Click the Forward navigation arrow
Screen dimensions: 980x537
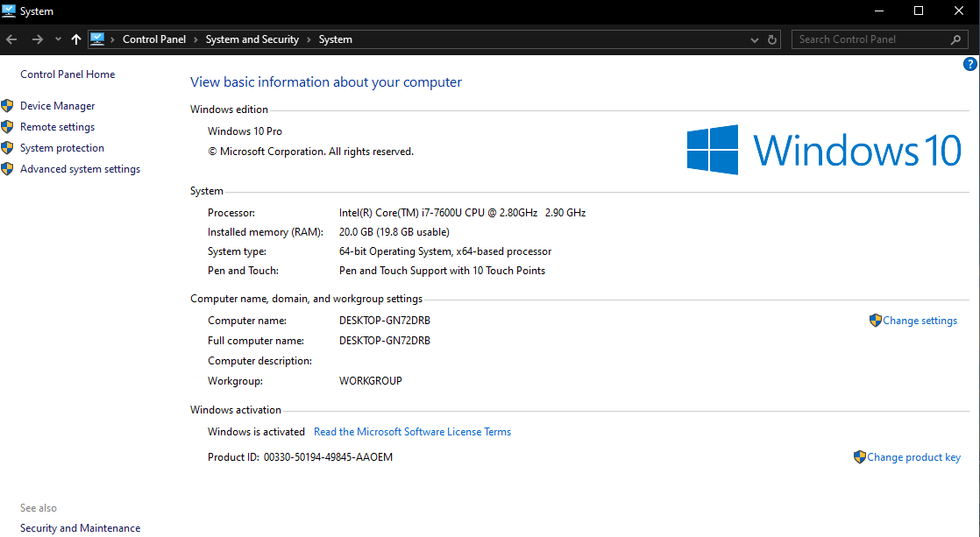37,39
